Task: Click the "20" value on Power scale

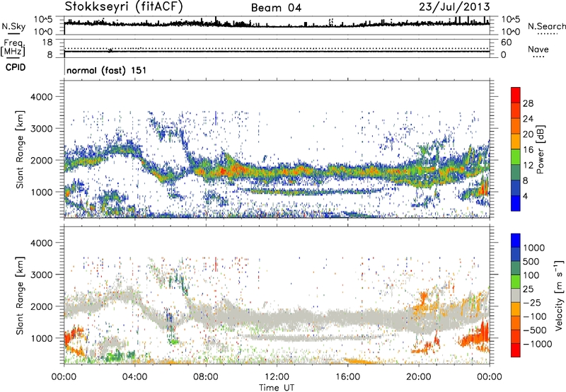Action: tap(528, 134)
